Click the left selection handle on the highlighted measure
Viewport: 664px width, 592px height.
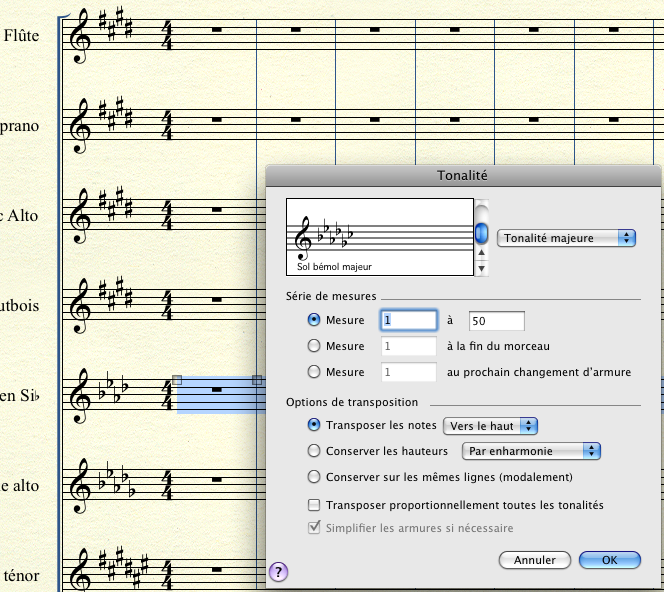pyautogui.click(x=177, y=380)
